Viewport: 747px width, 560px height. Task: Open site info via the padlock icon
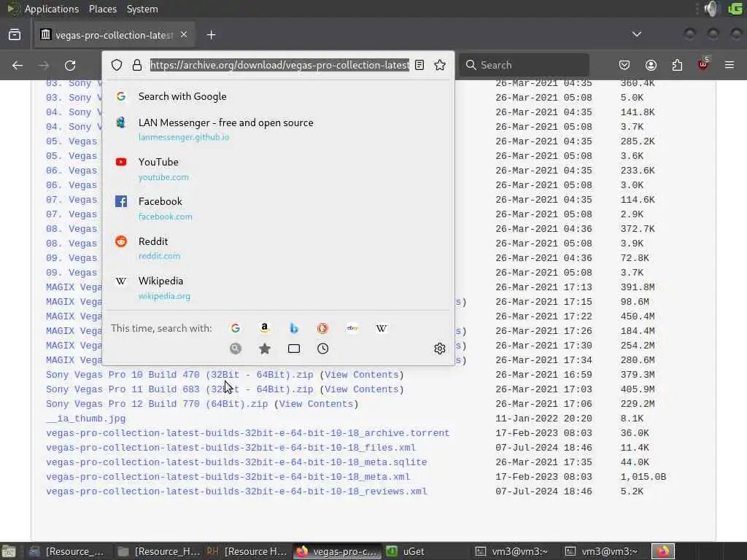point(137,65)
